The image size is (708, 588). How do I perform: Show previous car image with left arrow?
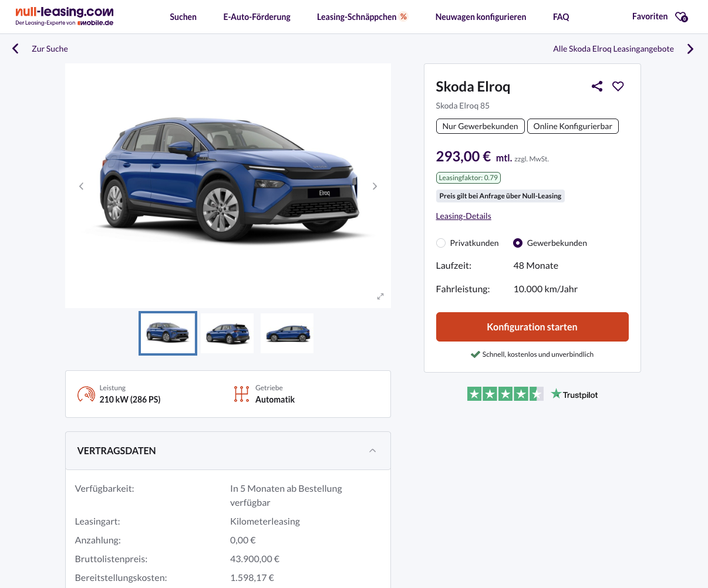pos(81,186)
